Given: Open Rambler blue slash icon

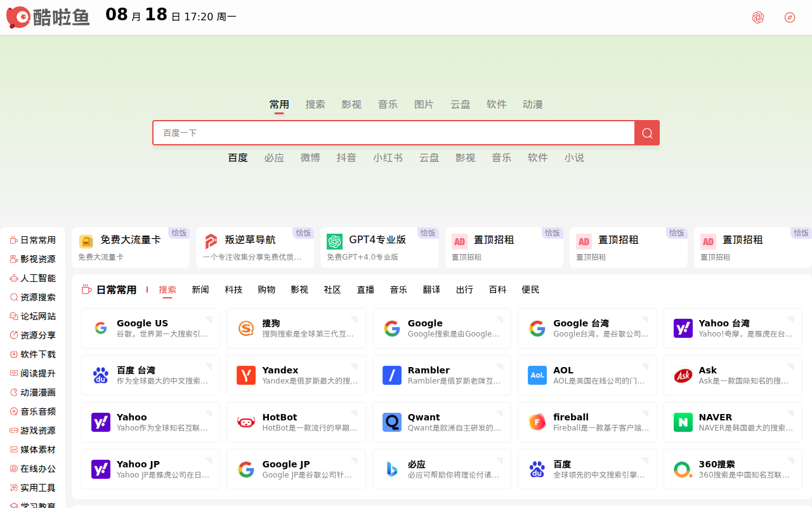Looking at the screenshot, I should (x=392, y=375).
